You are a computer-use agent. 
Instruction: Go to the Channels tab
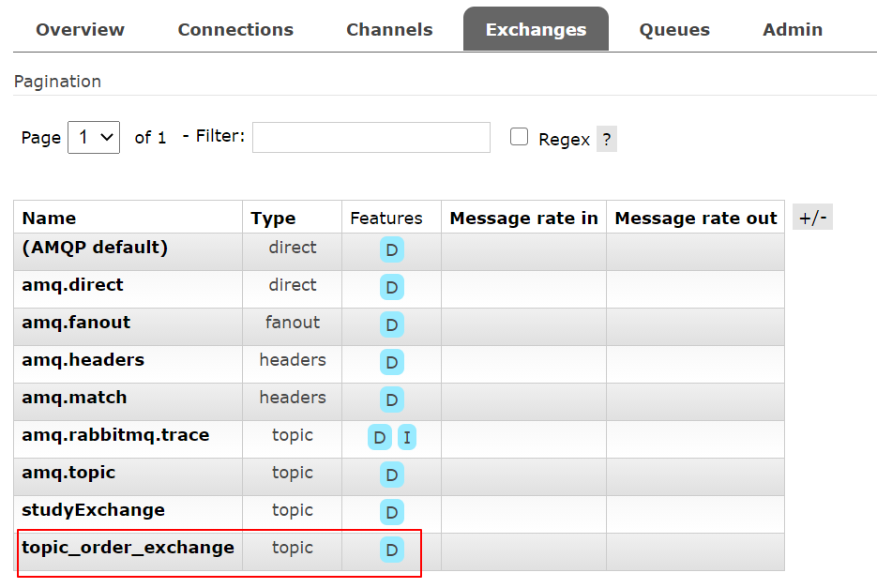point(389,29)
